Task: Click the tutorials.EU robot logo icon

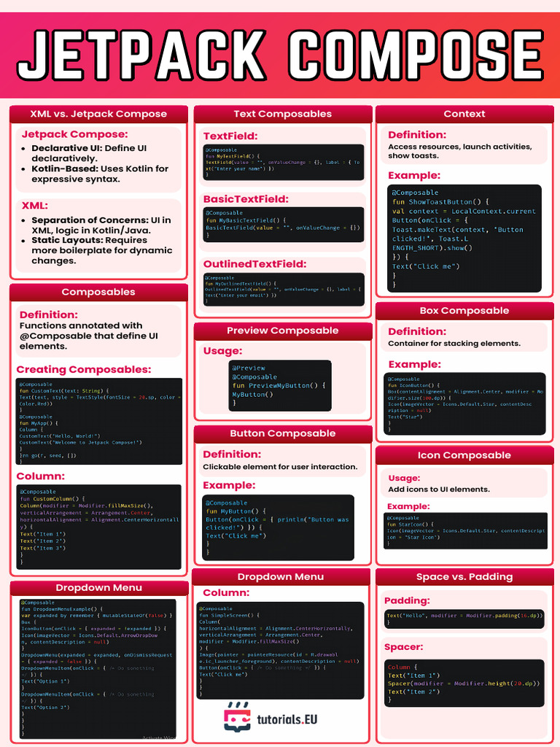Action: (237, 717)
